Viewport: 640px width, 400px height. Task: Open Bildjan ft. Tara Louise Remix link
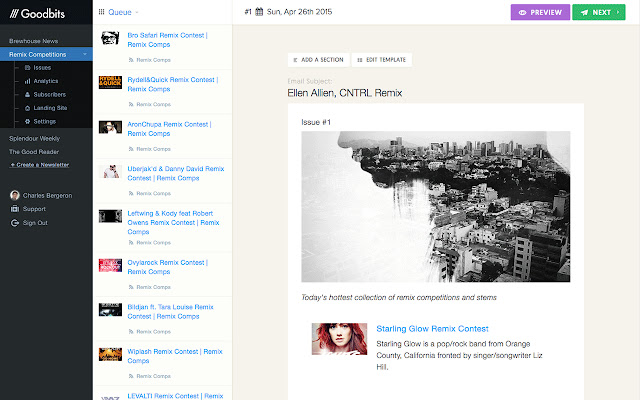tap(170, 312)
